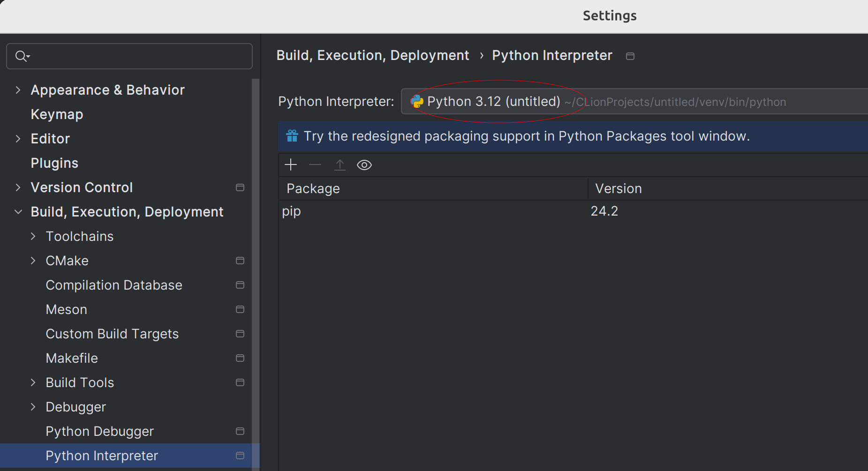Click project-level icon next to CMake

click(x=240, y=261)
